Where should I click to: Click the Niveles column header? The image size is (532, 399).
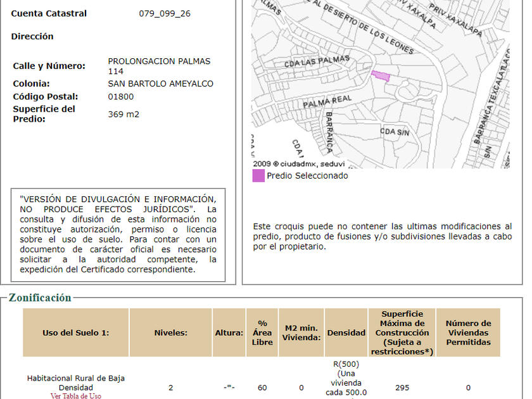[170, 332]
